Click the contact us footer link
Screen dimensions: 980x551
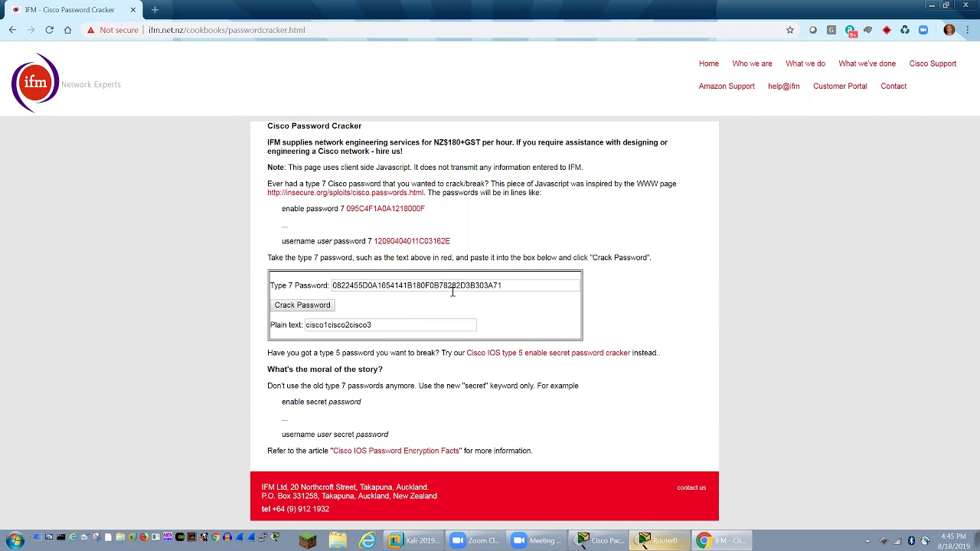coord(691,487)
